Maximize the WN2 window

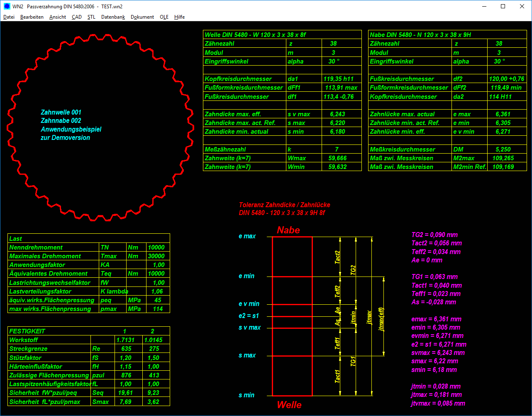coord(503,6)
